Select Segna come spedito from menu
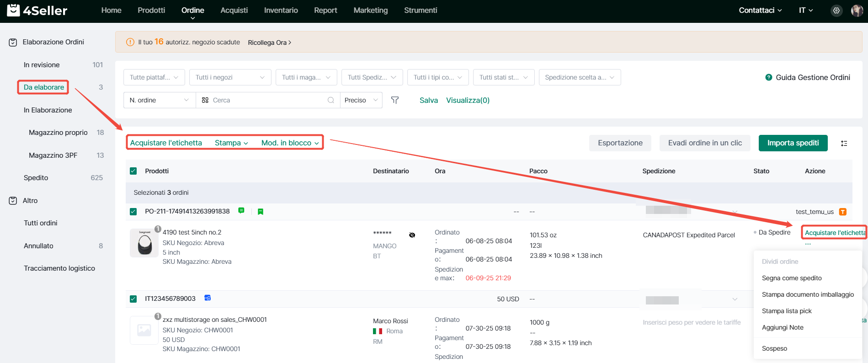Viewport: 868px width, 363px height. pos(792,278)
